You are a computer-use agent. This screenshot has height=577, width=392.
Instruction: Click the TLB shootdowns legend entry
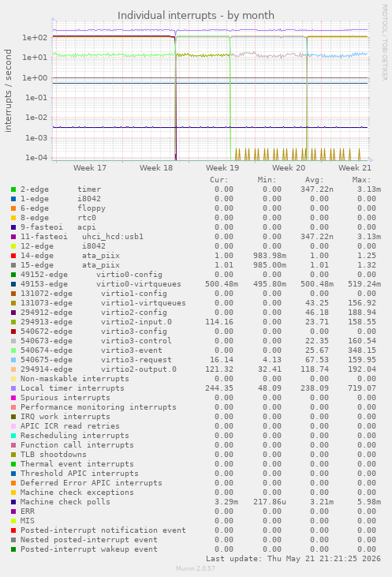tap(54, 455)
